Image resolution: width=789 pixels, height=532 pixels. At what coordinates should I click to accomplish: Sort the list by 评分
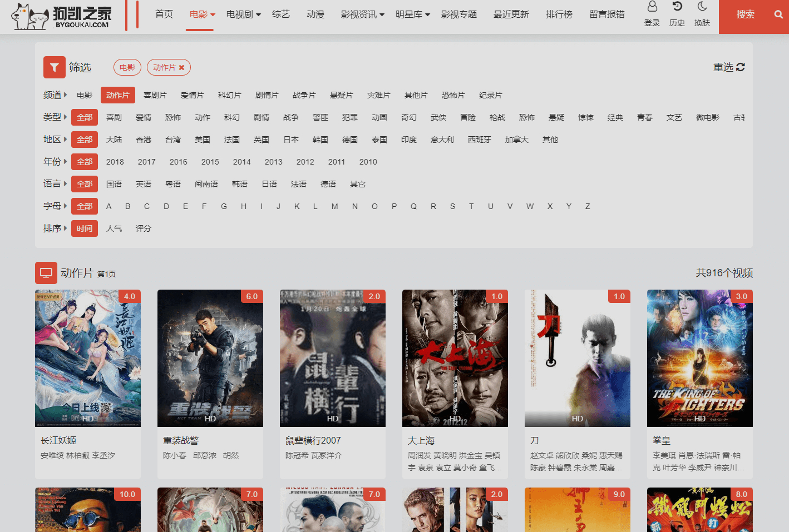coord(143,228)
